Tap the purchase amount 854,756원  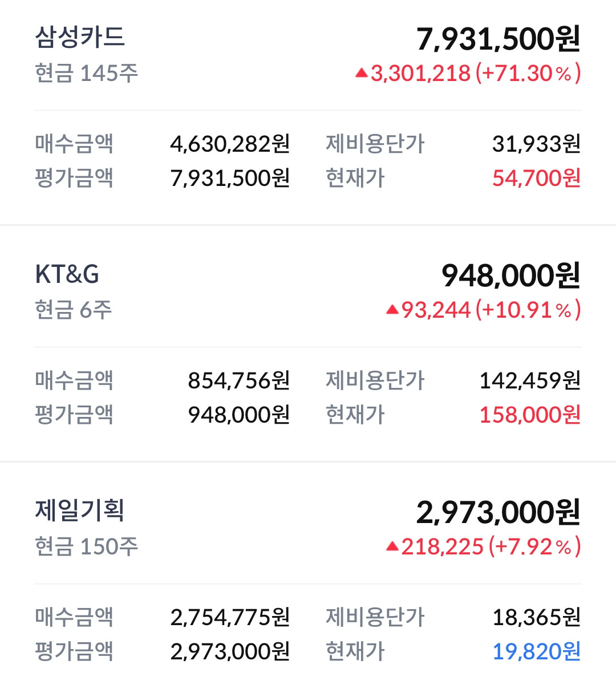pyautogui.click(x=239, y=381)
